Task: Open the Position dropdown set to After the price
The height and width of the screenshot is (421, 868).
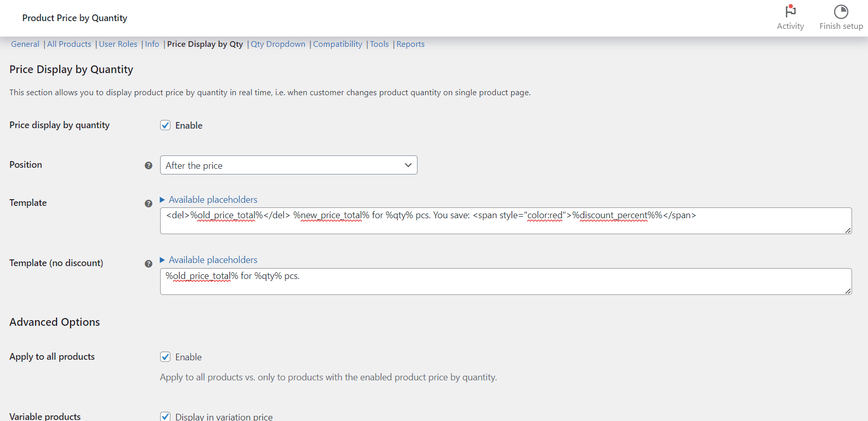Action: [x=288, y=165]
